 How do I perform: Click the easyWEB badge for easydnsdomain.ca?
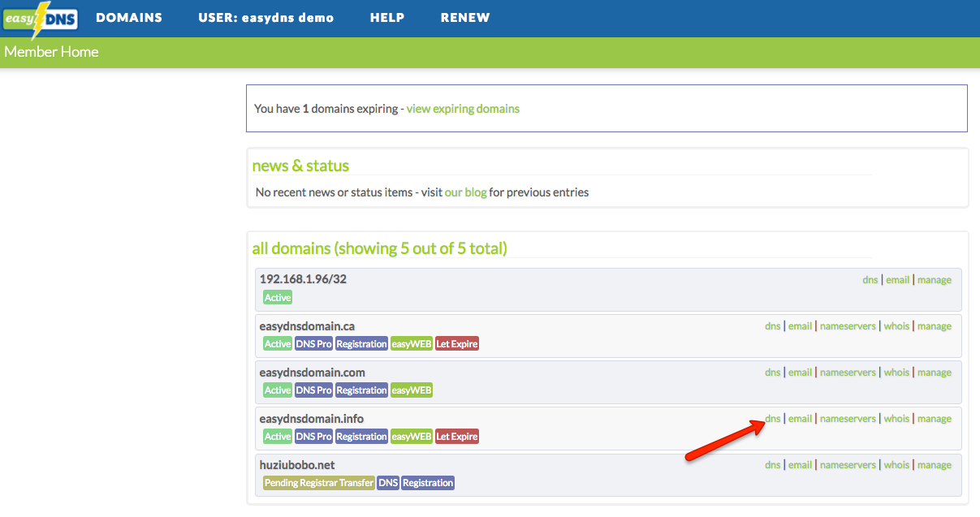(412, 344)
